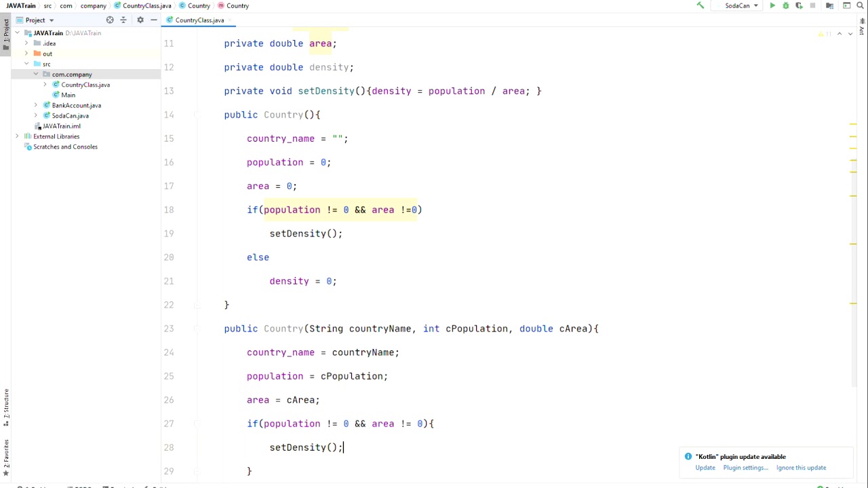Expand the .idea folder
The width and height of the screenshot is (868, 488).
point(26,43)
